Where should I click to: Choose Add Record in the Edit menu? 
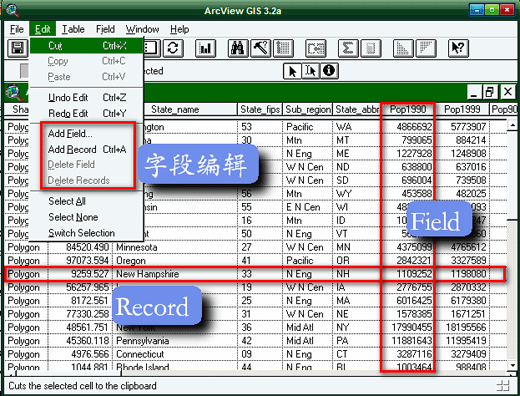tap(87, 149)
